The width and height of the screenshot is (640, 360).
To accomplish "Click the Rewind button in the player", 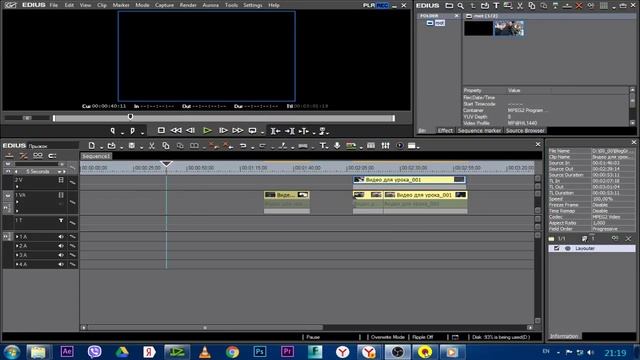I will (x=176, y=131).
